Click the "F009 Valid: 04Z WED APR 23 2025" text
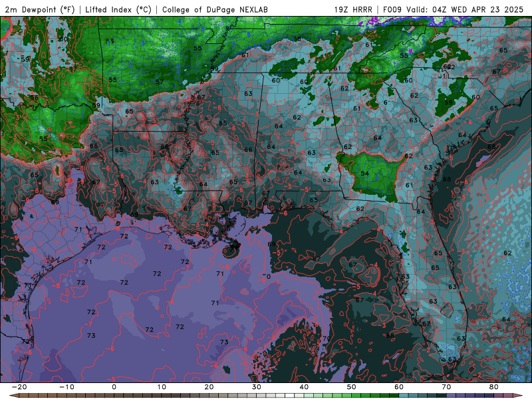 pos(453,9)
